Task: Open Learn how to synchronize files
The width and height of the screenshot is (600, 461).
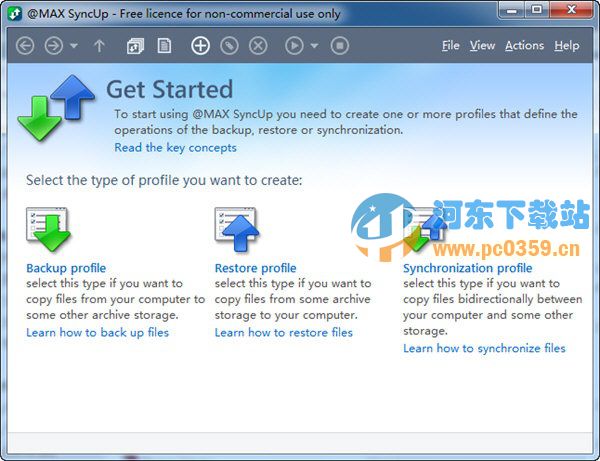Action: 484,348
